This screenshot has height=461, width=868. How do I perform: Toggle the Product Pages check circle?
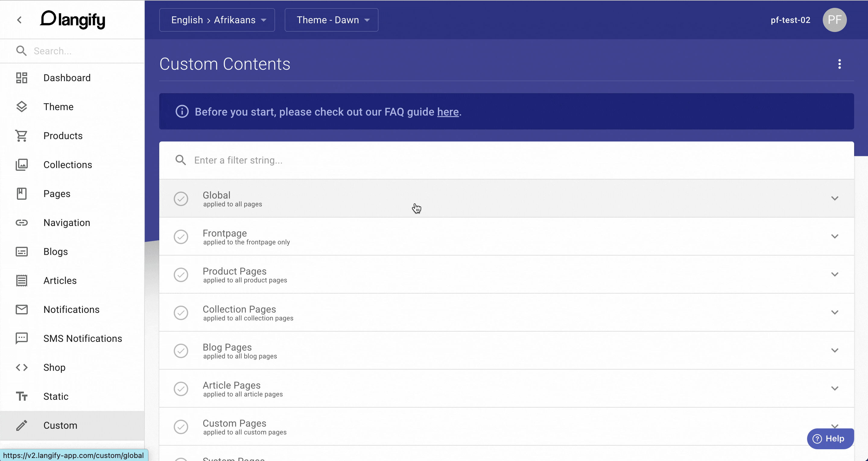181,275
